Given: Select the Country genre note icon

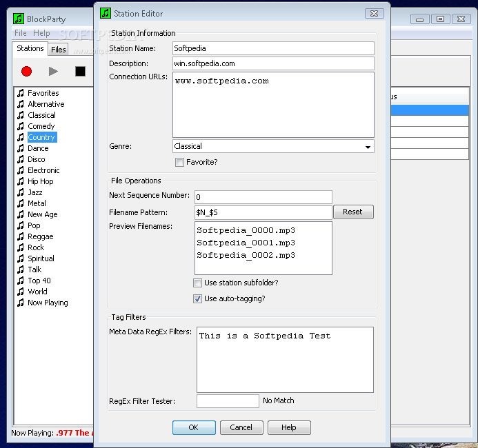Looking at the screenshot, I should coord(21,137).
